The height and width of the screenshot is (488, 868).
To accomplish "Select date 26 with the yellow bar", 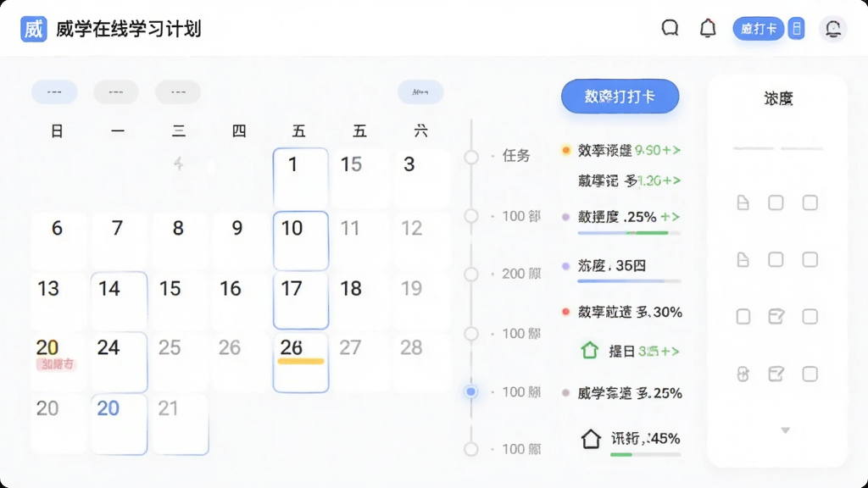I will pyautogui.click(x=301, y=363).
